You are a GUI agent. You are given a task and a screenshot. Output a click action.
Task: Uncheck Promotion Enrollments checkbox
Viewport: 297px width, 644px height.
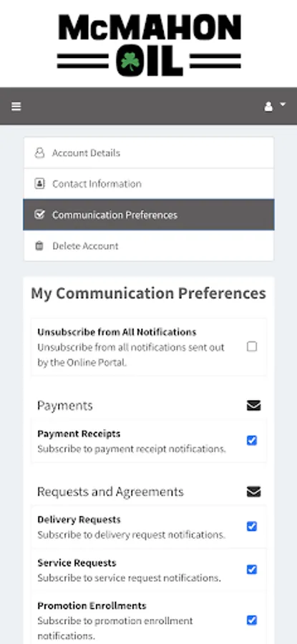tap(252, 620)
